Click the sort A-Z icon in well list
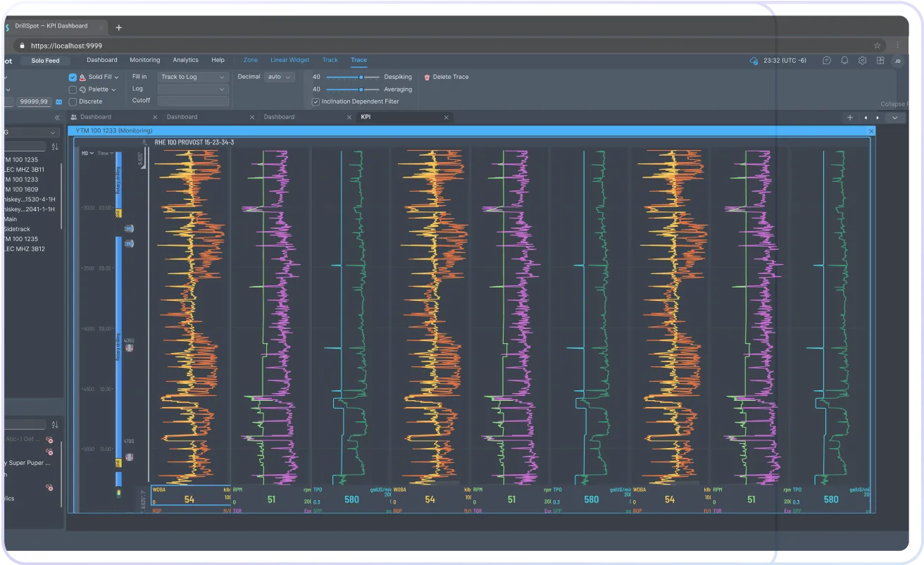924x565 pixels. (x=54, y=147)
